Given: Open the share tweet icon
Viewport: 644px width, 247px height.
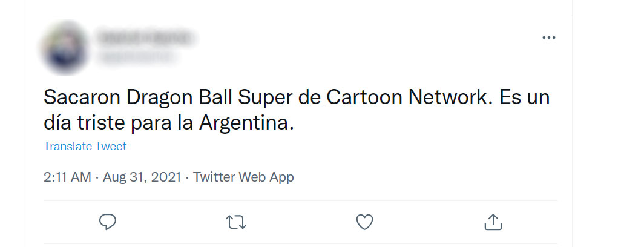Looking at the screenshot, I should click(x=493, y=222).
